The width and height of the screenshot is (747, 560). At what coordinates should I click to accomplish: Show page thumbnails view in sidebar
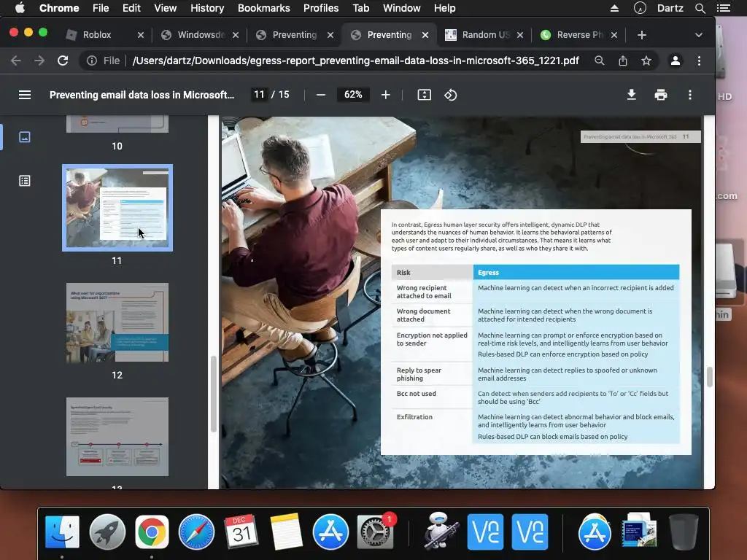25,137
